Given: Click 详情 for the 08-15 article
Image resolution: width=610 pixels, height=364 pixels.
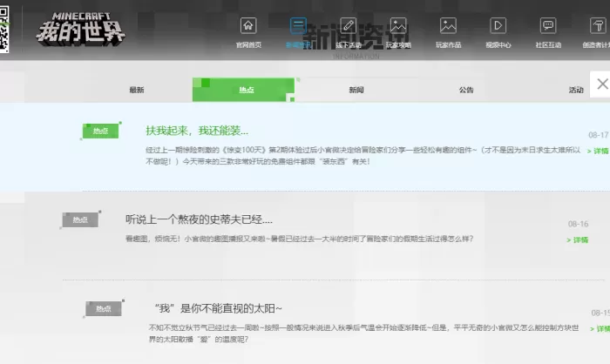Looking at the screenshot, I should [600, 329].
